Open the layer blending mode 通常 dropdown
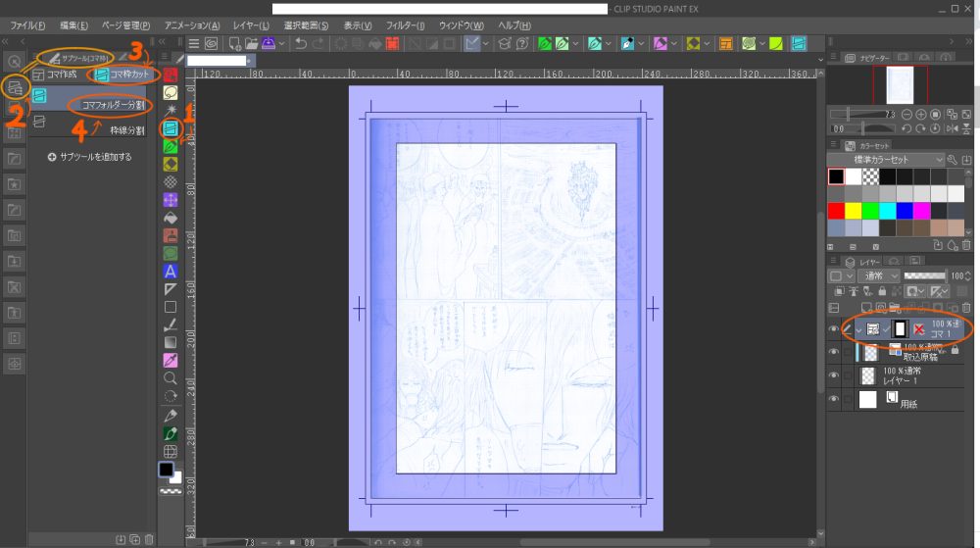This screenshot has width=980, height=548. (x=878, y=276)
